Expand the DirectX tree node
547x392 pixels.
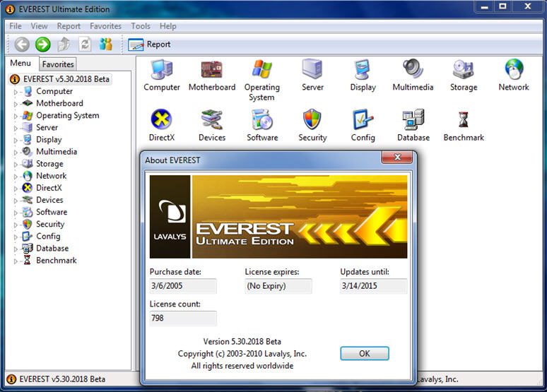click(x=16, y=189)
